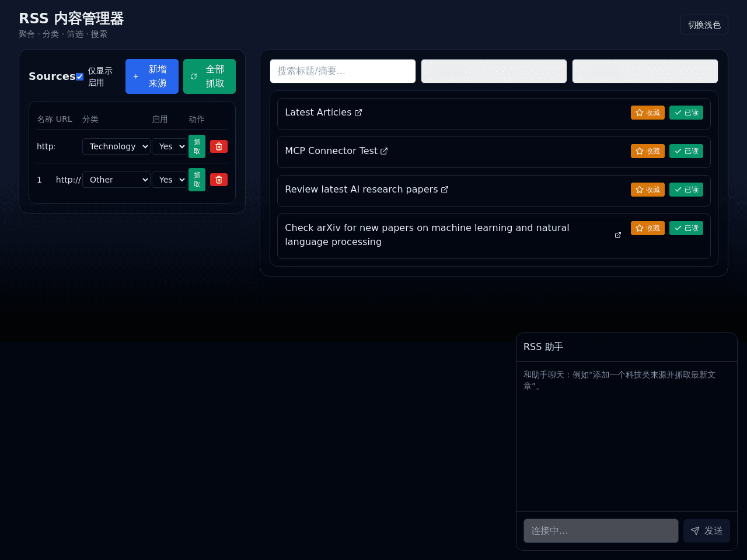
Task: Click Review latest AI research papers title
Action: 361,190
